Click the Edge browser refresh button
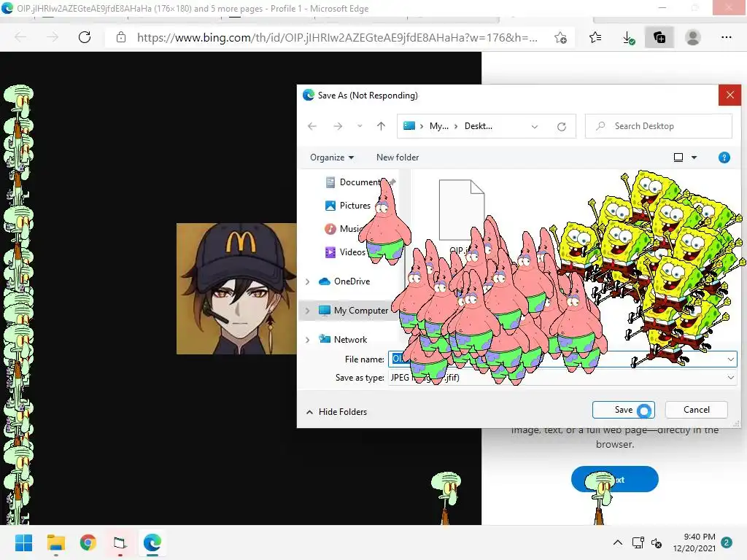 pyautogui.click(x=85, y=37)
